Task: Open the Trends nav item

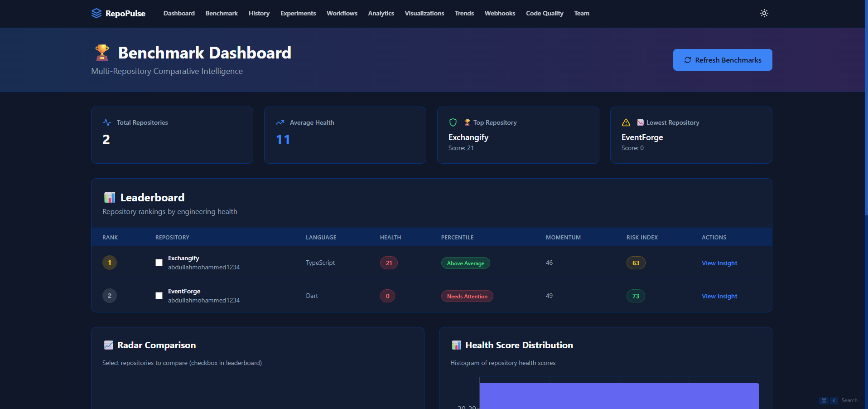Action: 464,13
